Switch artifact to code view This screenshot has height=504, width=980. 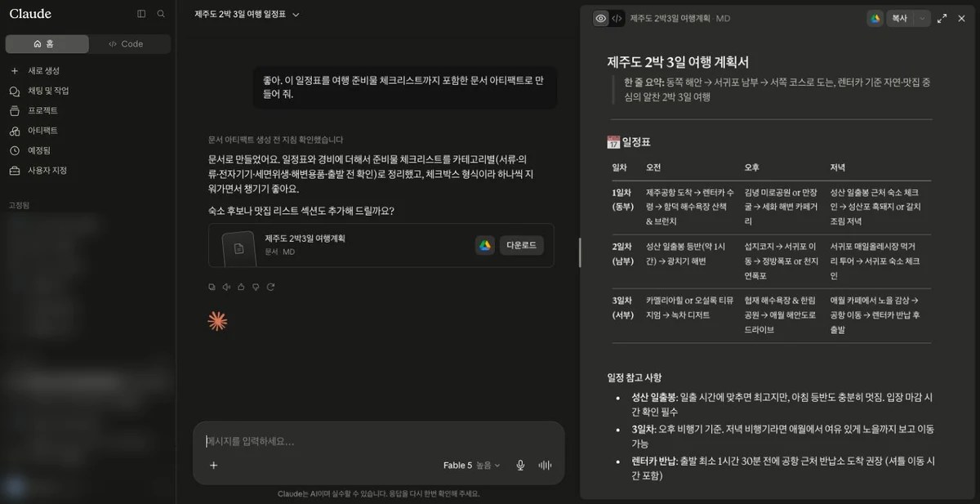pyautogui.click(x=617, y=18)
